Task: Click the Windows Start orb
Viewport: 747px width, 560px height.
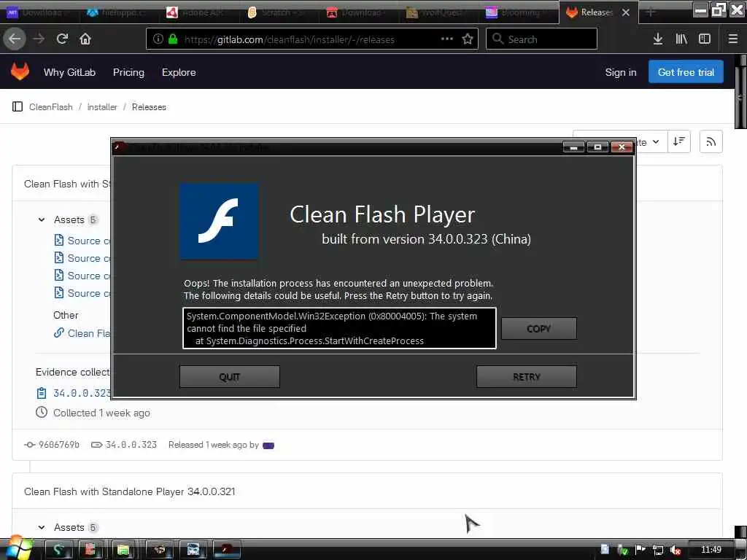Action: 18,548
